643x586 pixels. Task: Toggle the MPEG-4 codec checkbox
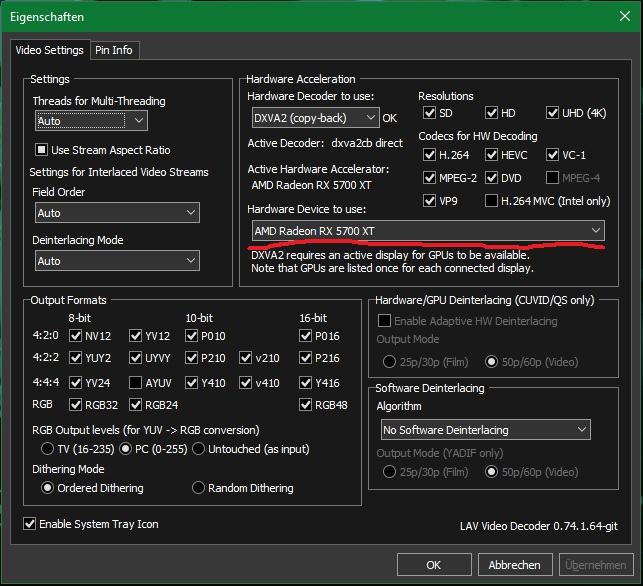(x=552, y=178)
